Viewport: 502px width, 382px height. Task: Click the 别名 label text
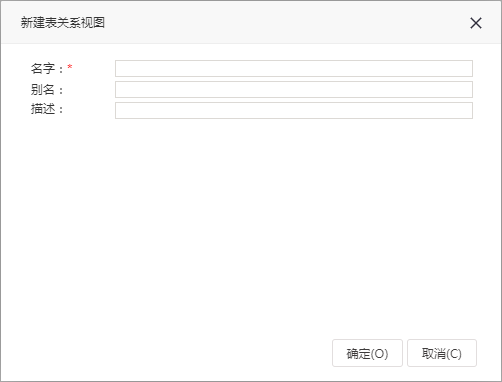43,89
